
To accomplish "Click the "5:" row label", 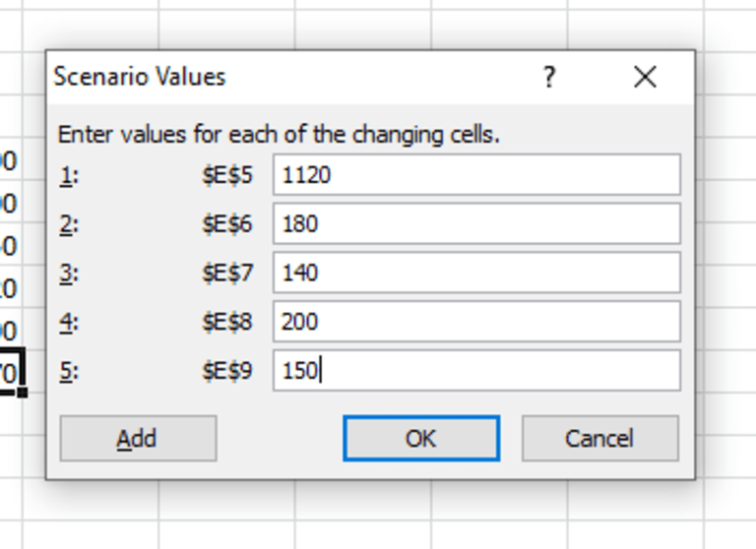I will (x=69, y=372).
